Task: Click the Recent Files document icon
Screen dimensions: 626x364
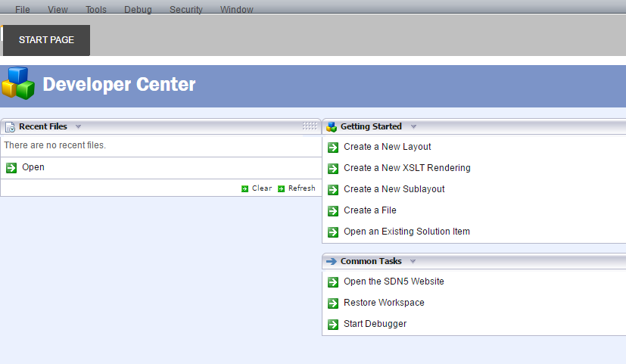Action: [10, 127]
